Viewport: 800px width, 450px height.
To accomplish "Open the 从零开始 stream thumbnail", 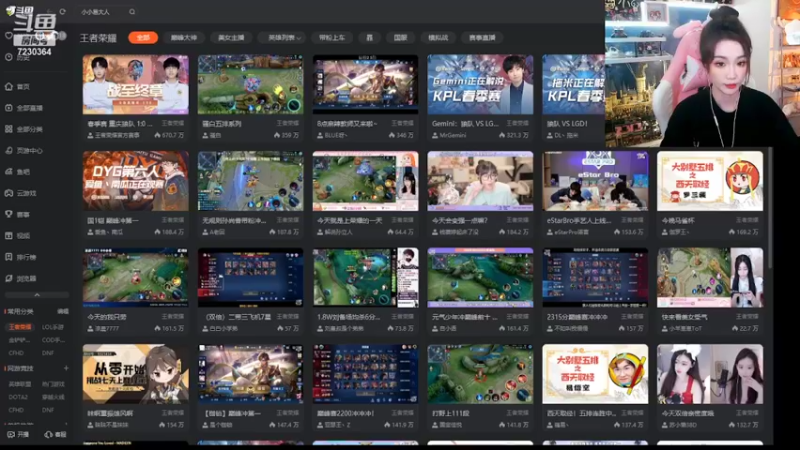I will (x=135, y=374).
